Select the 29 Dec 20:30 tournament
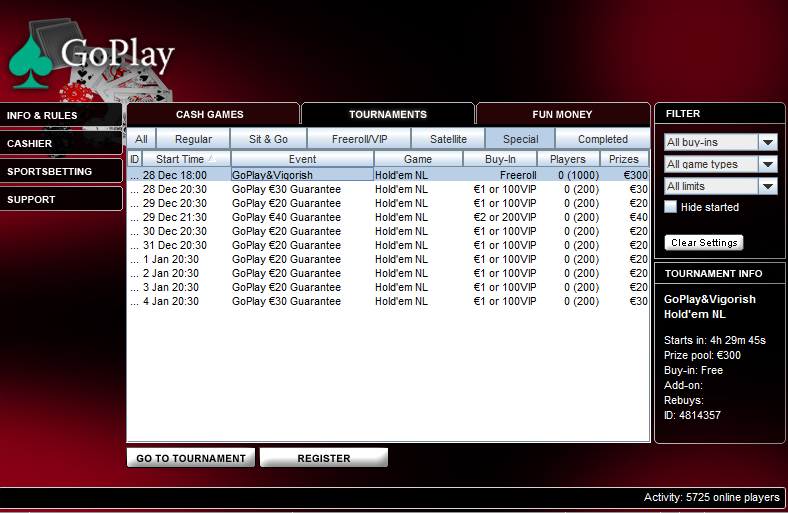This screenshot has height=513, width=788. (x=388, y=203)
